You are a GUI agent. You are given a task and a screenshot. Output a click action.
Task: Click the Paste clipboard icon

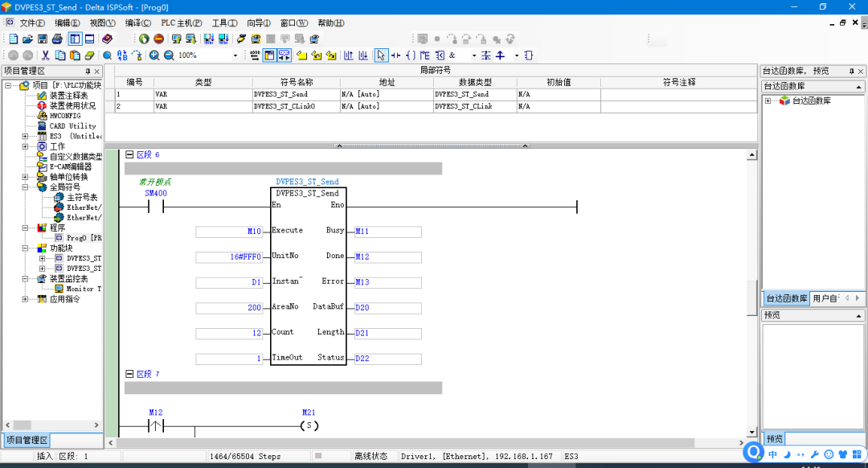click(x=75, y=55)
